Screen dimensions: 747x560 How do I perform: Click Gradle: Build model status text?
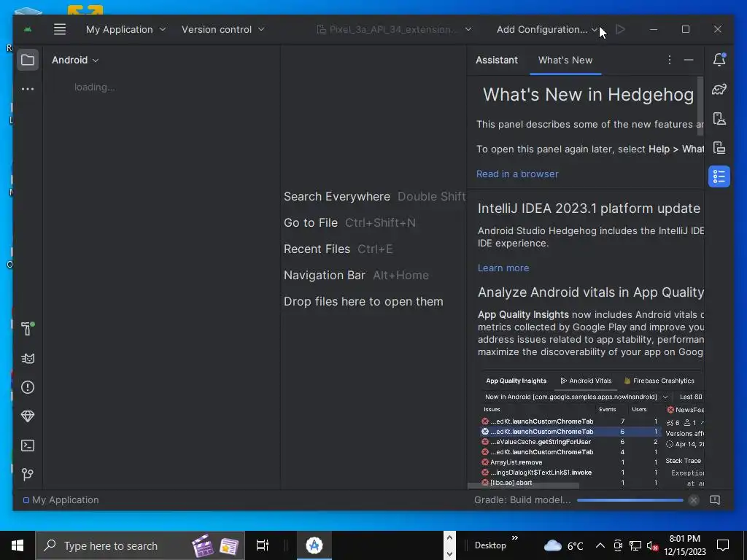point(522,500)
